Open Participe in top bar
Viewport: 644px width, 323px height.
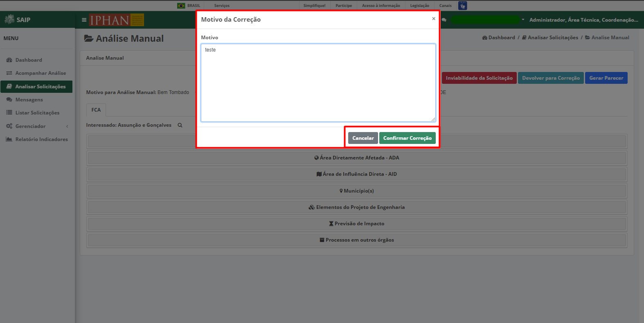[344, 6]
